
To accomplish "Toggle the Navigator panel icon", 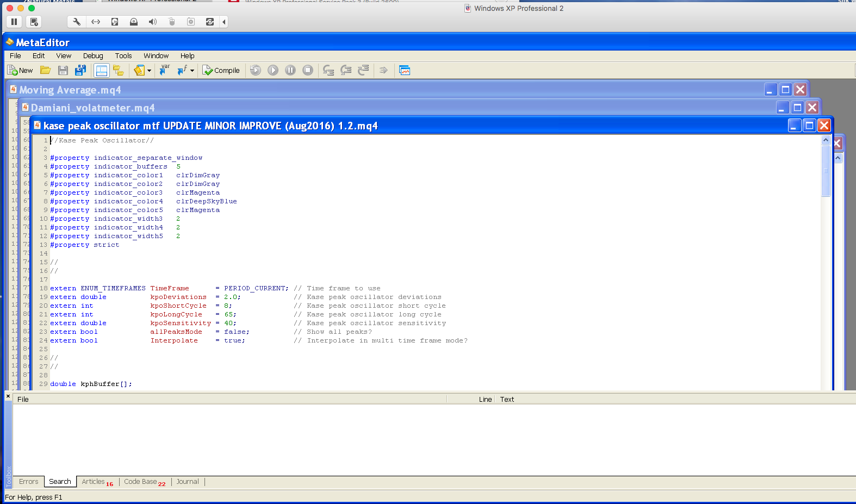I will (x=118, y=70).
